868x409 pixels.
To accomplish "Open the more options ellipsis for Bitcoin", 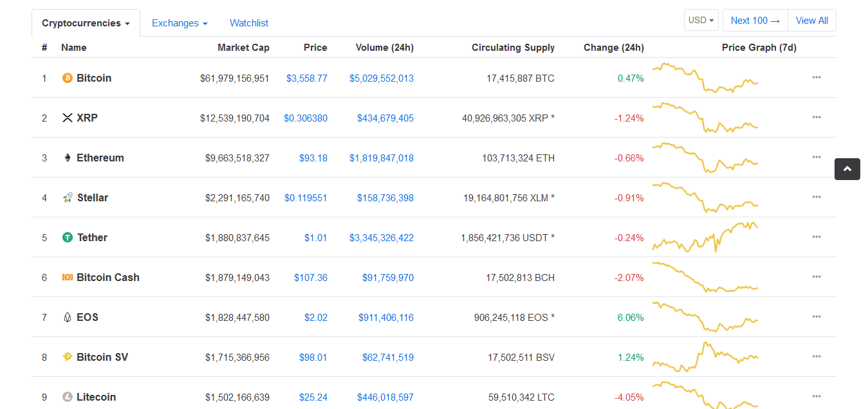I will (817, 77).
